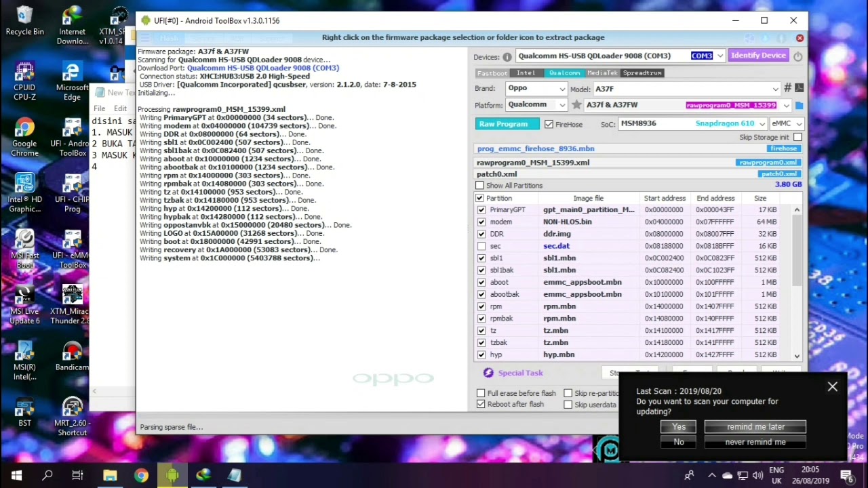Check the Skip userdata checkbox
The image size is (868, 488).
[568, 405]
